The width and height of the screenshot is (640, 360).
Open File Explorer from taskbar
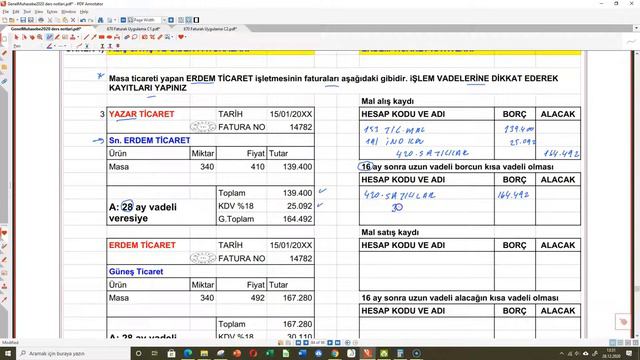204,353
